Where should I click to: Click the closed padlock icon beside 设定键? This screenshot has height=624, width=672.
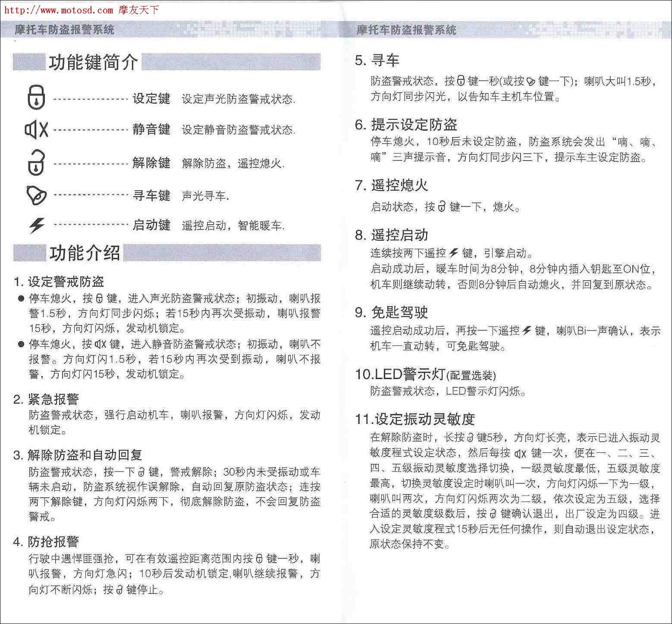pos(36,97)
